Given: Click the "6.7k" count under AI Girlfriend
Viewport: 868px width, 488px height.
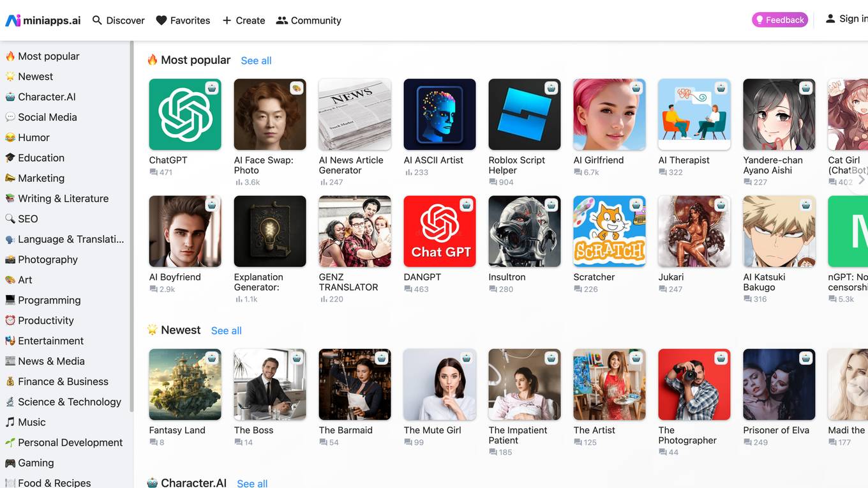Looking at the screenshot, I should point(591,172).
